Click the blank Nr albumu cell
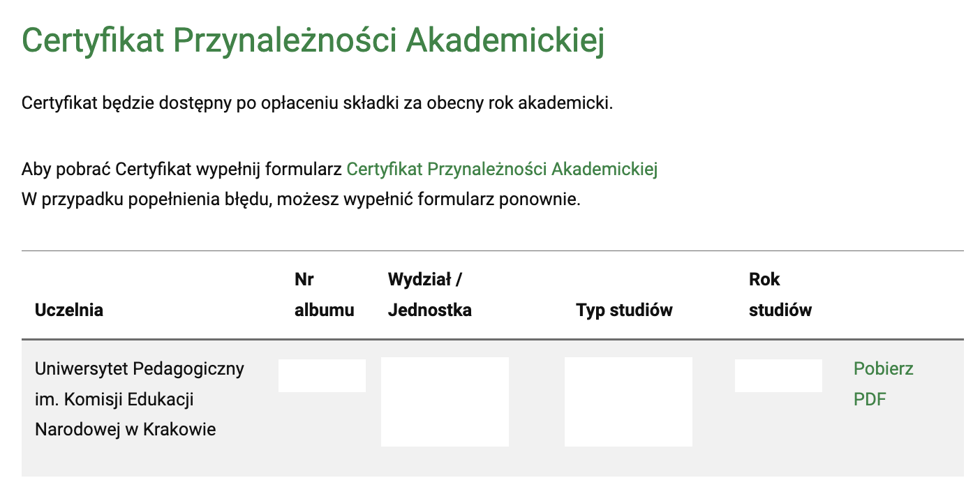This screenshot has height=494, width=980. [x=322, y=375]
